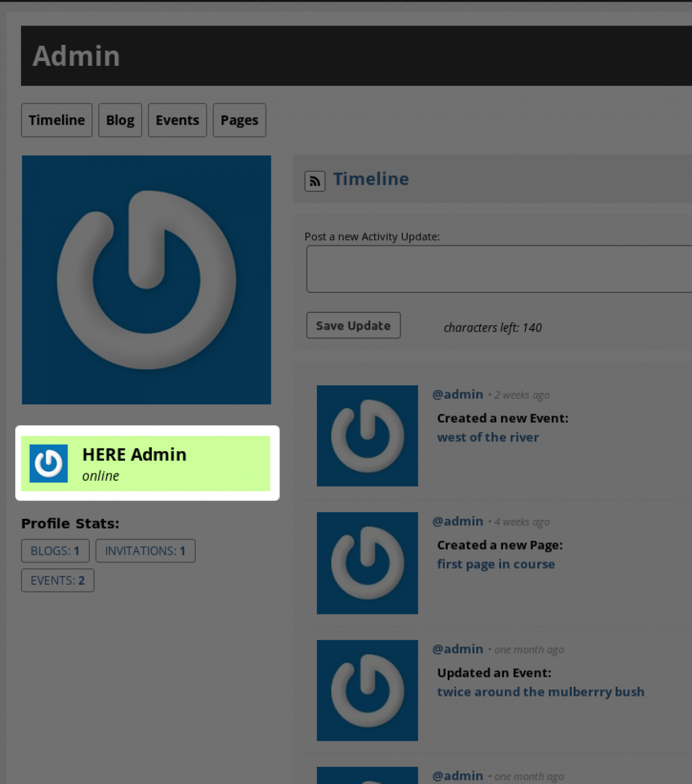Click the large Admin profile avatar
The height and width of the screenshot is (784, 692).
coord(147,280)
